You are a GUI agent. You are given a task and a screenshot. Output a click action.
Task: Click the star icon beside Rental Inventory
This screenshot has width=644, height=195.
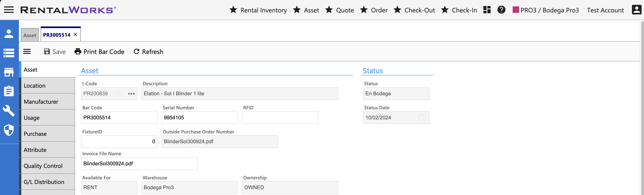coord(233,10)
